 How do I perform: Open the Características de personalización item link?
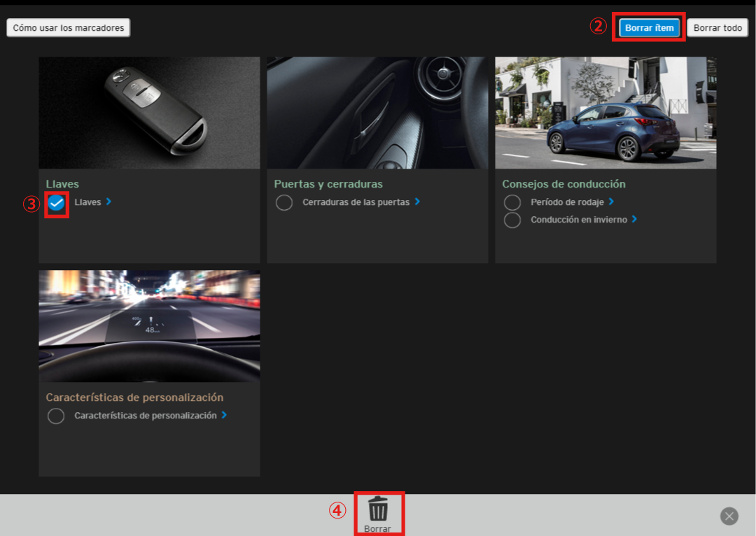pyautogui.click(x=146, y=416)
